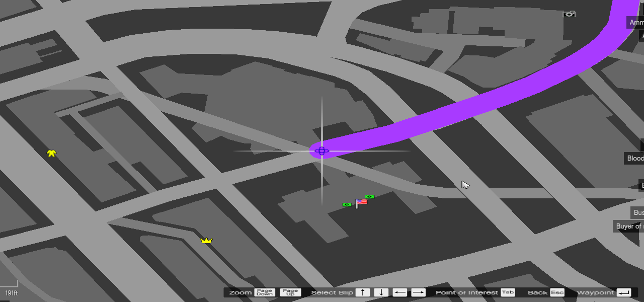Image resolution: width=644 pixels, height=302 pixels.
Task: Select the Bus... legend entry
Action: click(x=637, y=212)
